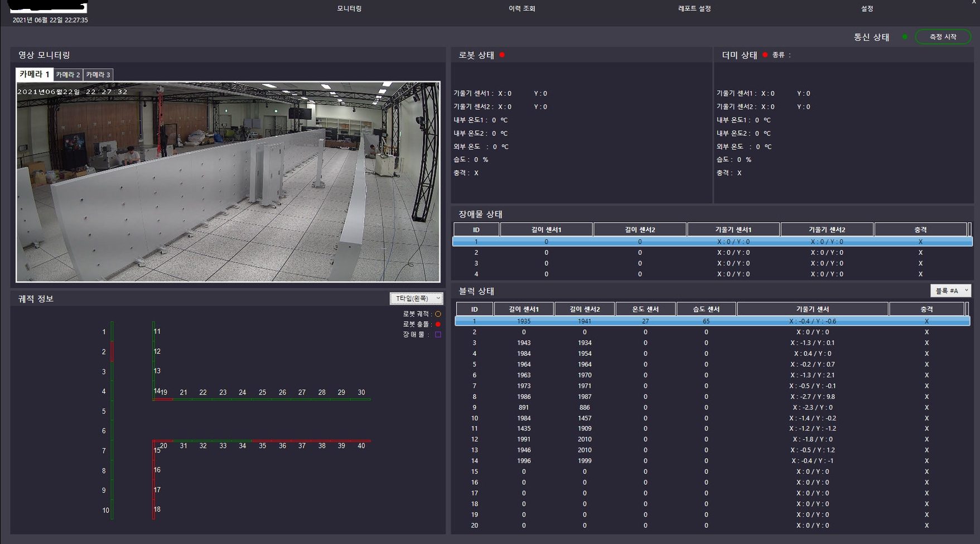Click trajectory node 40
980x544 pixels.
point(361,446)
